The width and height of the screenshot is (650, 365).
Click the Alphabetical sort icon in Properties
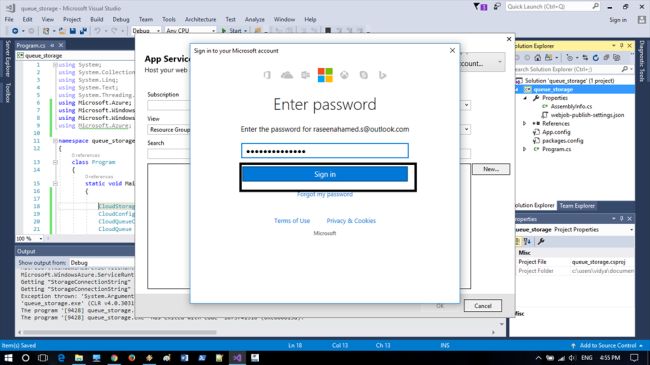coord(527,241)
